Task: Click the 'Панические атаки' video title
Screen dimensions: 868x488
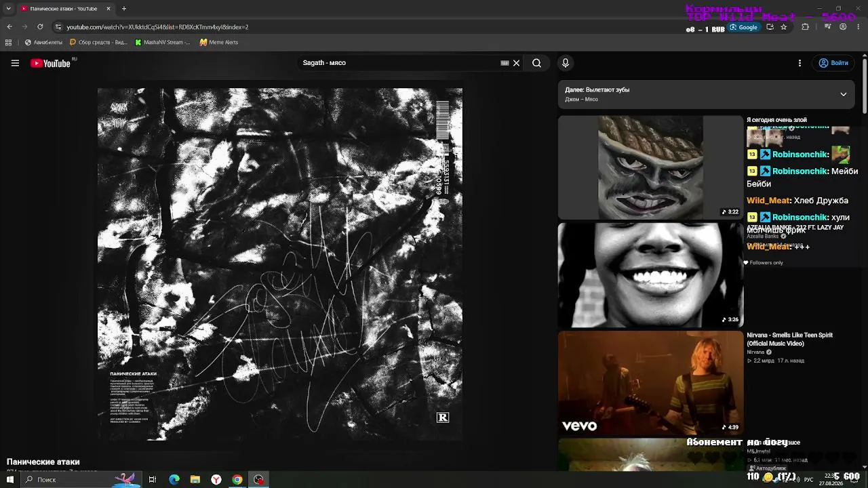Action: point(43,462)
